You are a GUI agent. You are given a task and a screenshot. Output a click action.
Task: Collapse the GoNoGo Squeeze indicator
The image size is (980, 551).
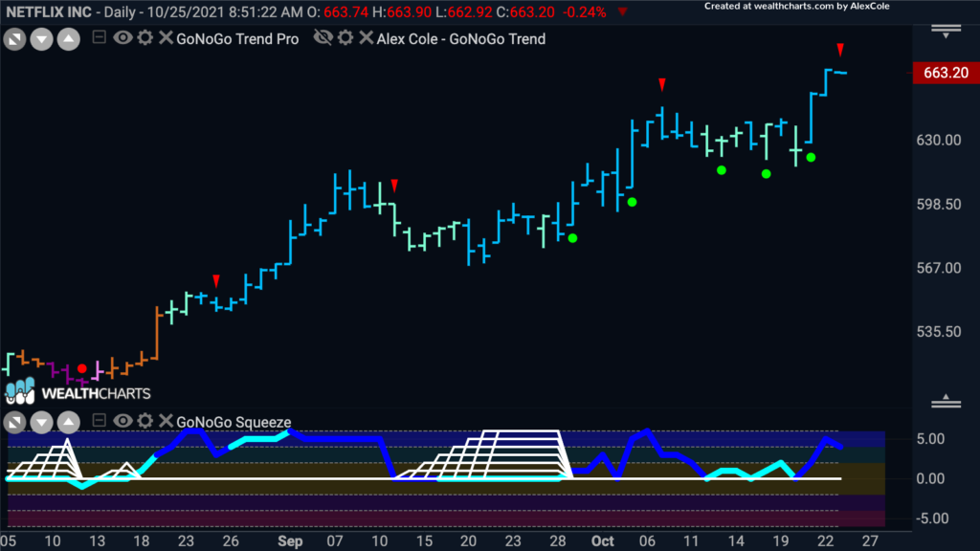coord(99,421)
